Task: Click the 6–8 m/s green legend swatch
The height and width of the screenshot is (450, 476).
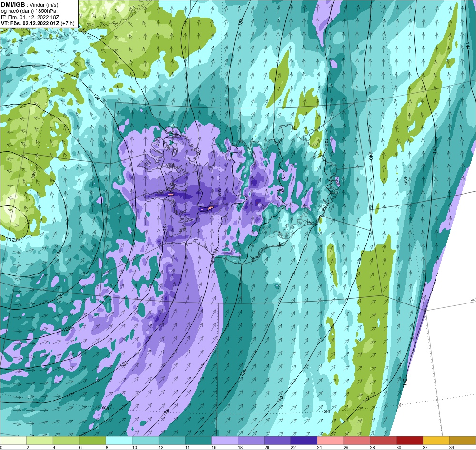Action: 93,440
